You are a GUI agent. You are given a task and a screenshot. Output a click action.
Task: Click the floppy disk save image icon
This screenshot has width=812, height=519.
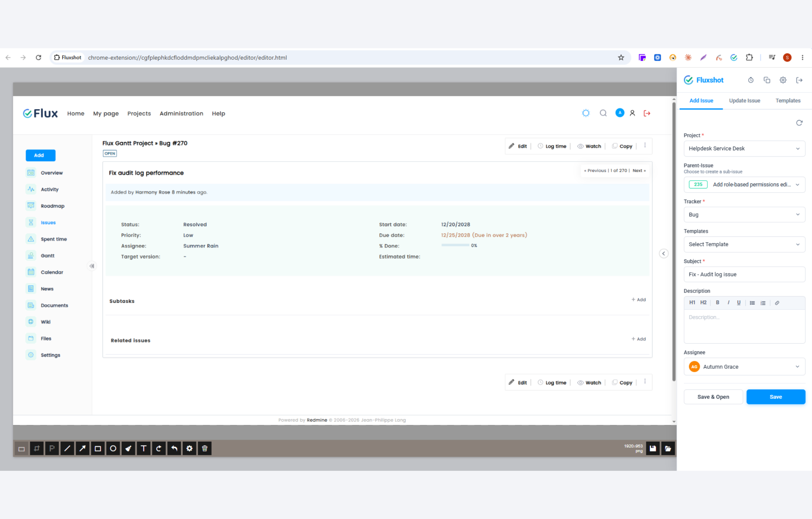point(653,449)
